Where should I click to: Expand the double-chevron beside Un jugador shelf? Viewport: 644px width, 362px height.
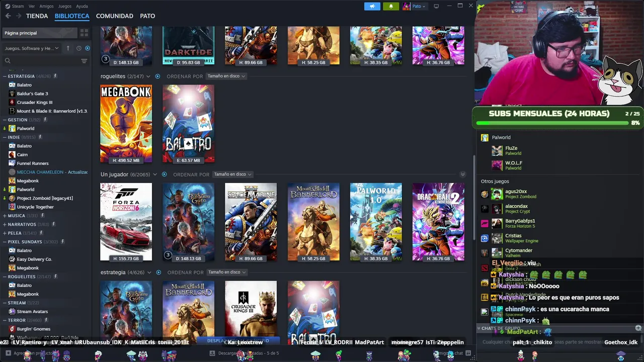click(463, 174)
